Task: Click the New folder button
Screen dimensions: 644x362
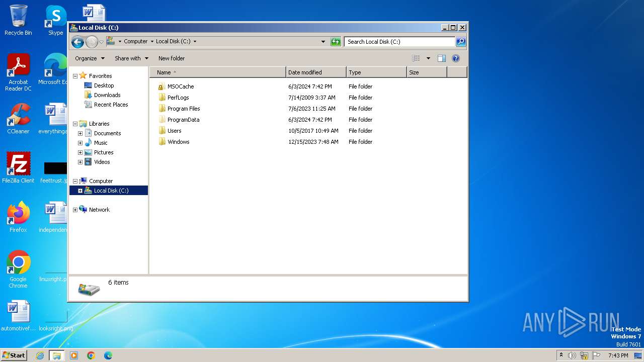Action: 172,58
